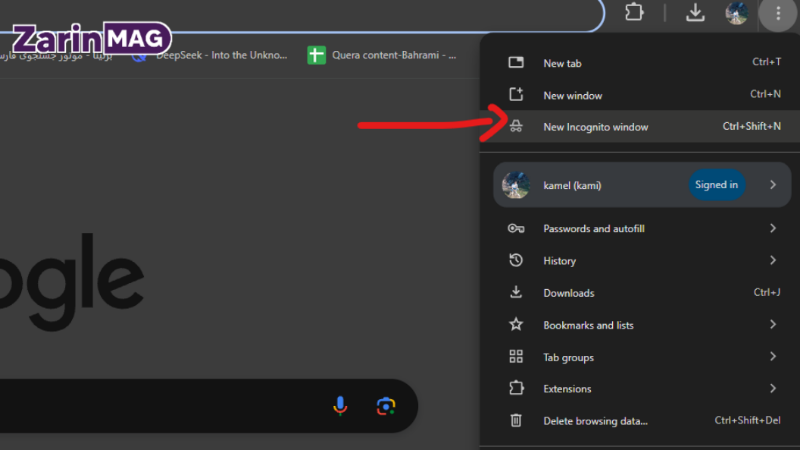Viewport: 800px width, 450px height.
Task: Expand the History submenu arrow
Action: click(773, 260)
